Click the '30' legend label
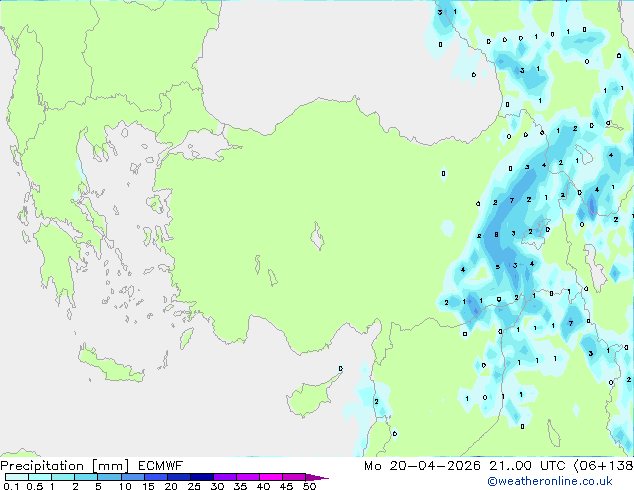The height and width of the screenshot is (490, 634). 217,486
